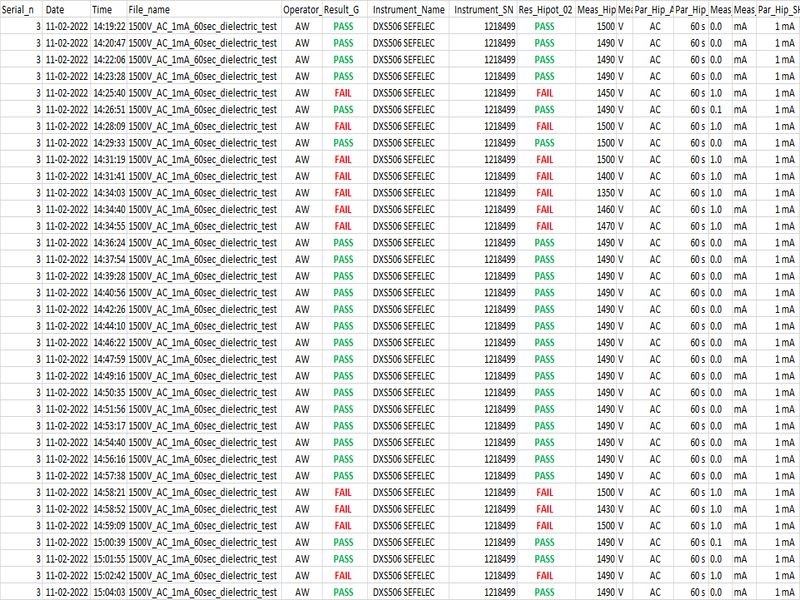Select the file name cell in 14:22:06 row
This screenshot has height=600, width=800.
[204, 60]
